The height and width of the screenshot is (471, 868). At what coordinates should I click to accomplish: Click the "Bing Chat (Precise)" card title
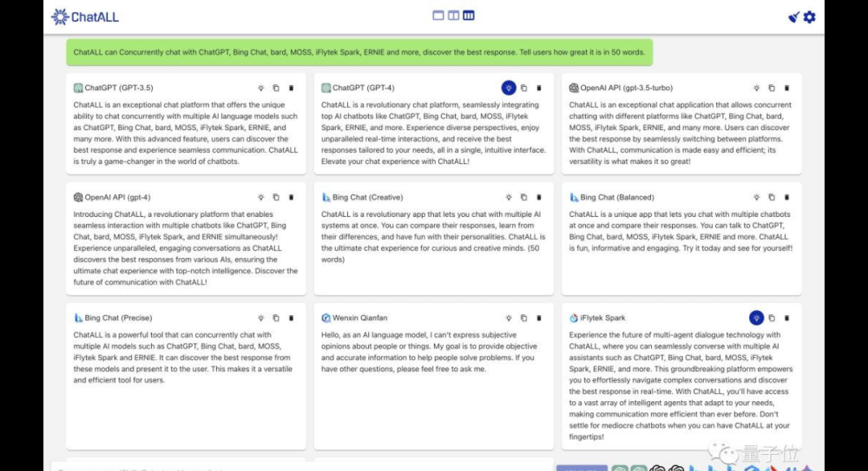click(x=119, y=318)
